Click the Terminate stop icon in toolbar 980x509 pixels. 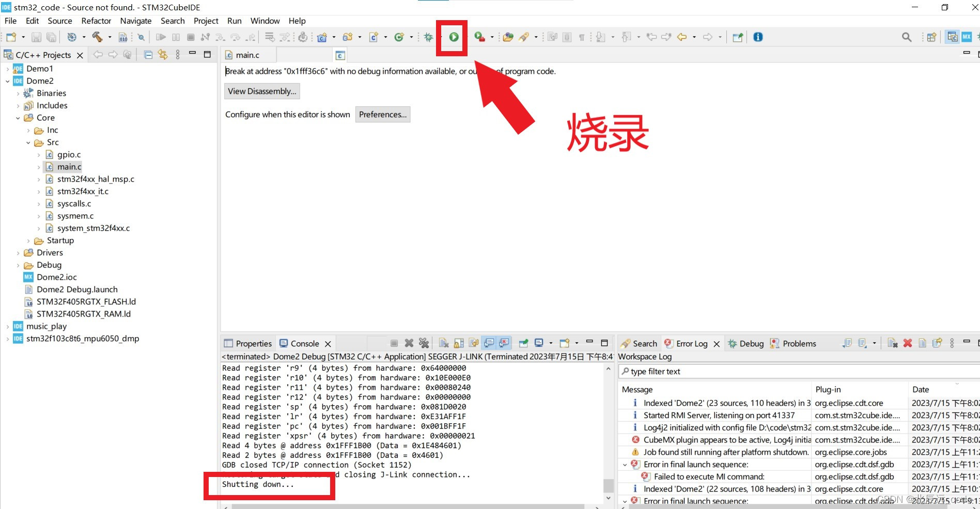pos(191,37)
